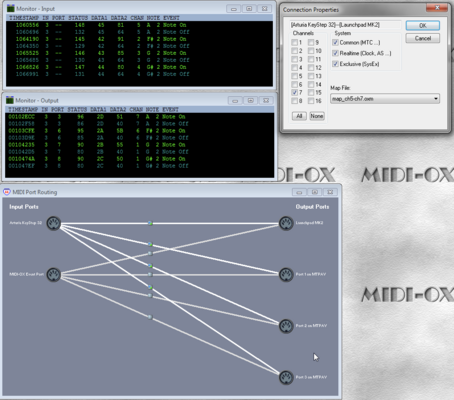Toggle Realtime (Clock, AS ...) checkbox
The image size is (454, 400).
click(x=335, y=53)
